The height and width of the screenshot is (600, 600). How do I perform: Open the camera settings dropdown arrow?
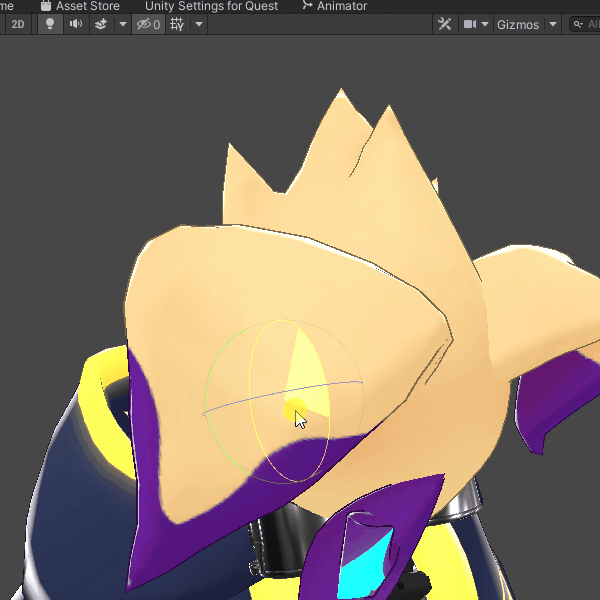coord(485,24)
